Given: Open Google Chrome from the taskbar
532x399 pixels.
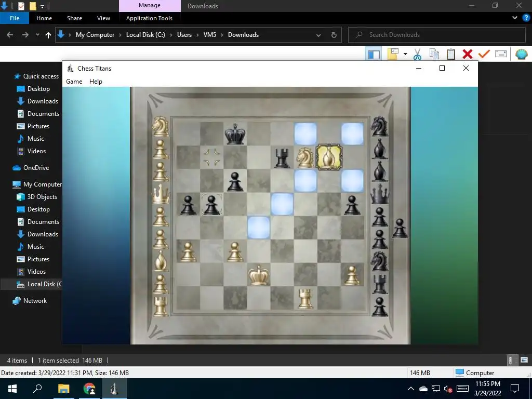Looking at the screenshot, I should (x=89, y=389).
